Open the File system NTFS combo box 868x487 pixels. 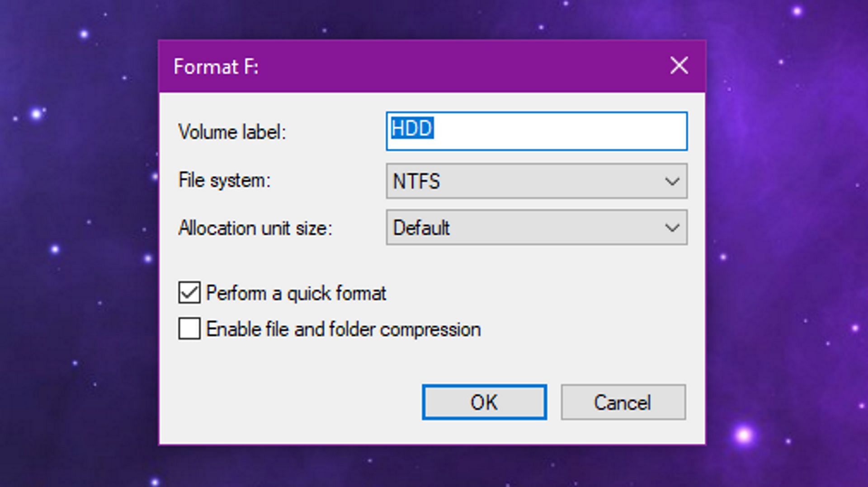click(537, 181)
